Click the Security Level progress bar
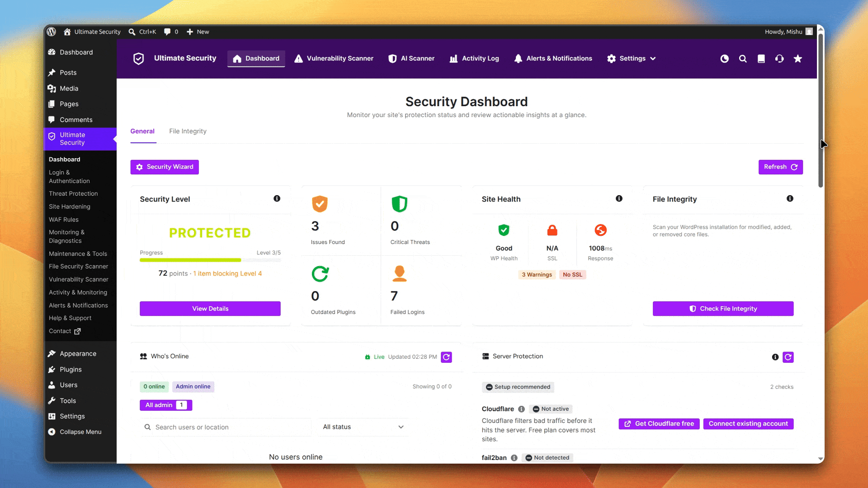The height and width of the screenshot is (488, 868). (x=210, y=260)
